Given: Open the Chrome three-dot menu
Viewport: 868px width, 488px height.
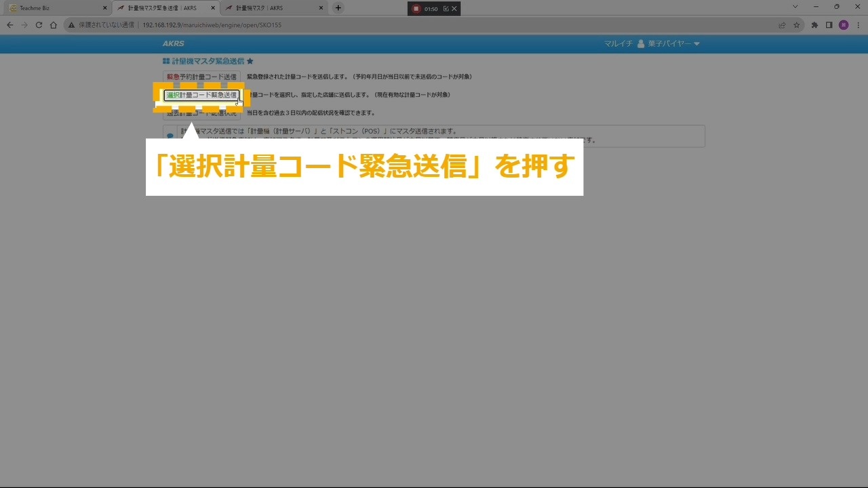Looking at the screenshot, I should (858, 25).
